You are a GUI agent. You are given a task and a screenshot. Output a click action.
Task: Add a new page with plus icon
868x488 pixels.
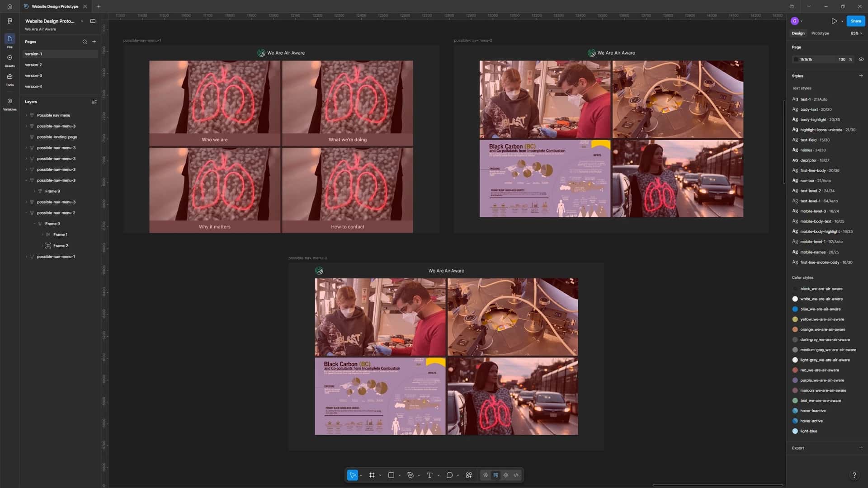click(94, 42)
